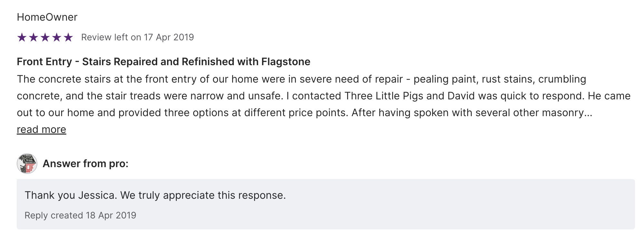Click the 'Answer from pro:' heading
644x242 pixels.
(86, 164)
